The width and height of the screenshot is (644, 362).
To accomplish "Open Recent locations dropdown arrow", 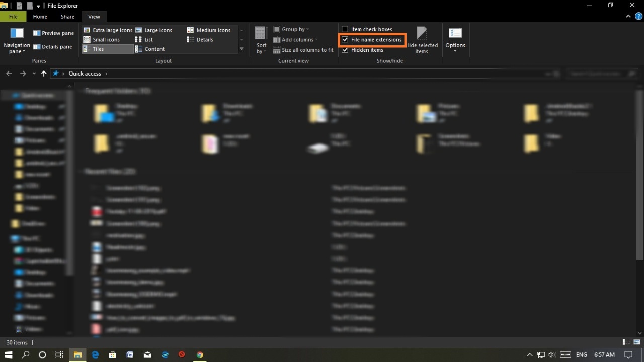I will 34,74.
